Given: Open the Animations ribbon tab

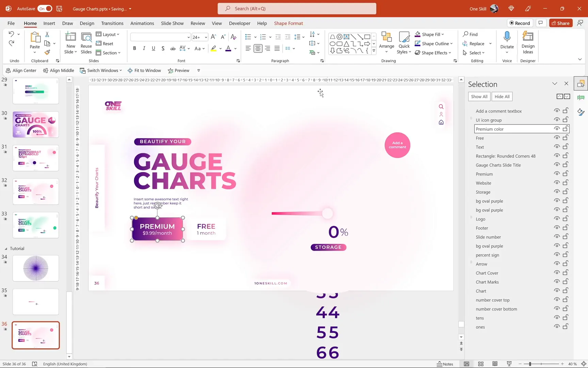Looking at the screenshot, I should tap(142, 23).
